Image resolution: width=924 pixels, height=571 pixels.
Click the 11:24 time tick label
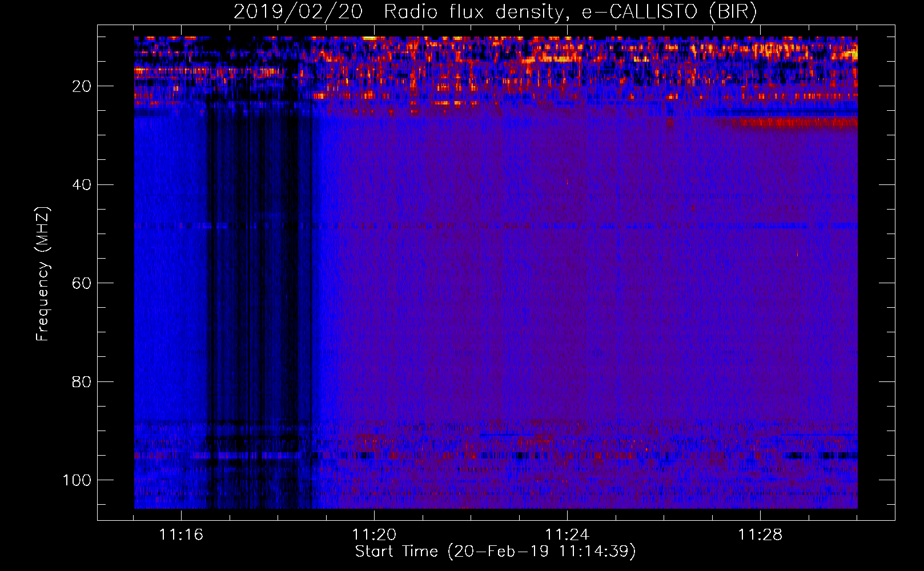[567, 535]
